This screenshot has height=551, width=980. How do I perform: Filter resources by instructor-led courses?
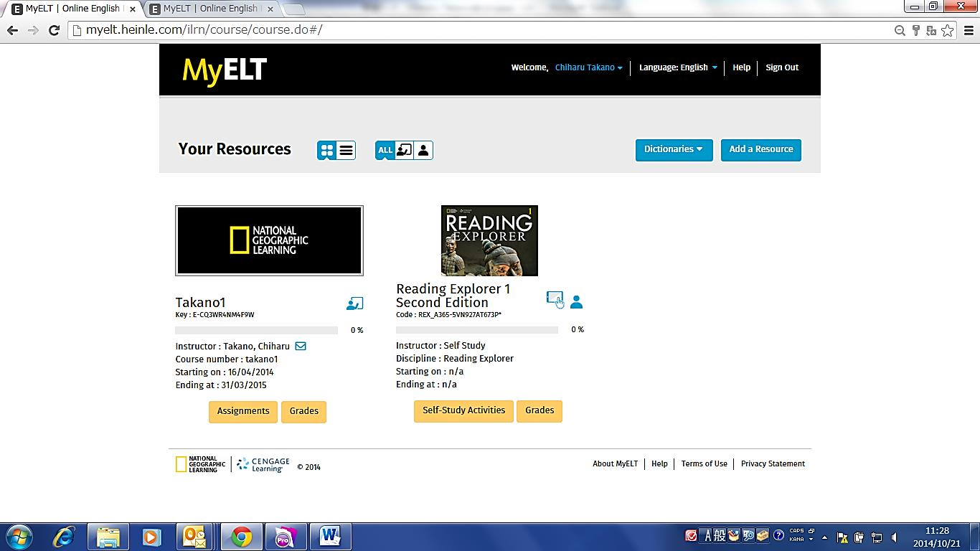point(404,150)
